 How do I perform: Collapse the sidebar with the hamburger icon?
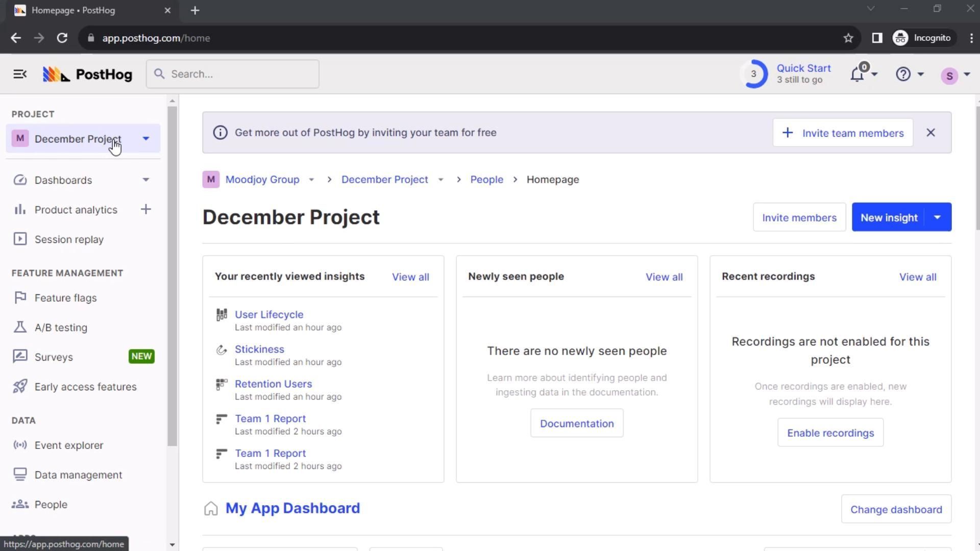[x=20, y=74]
